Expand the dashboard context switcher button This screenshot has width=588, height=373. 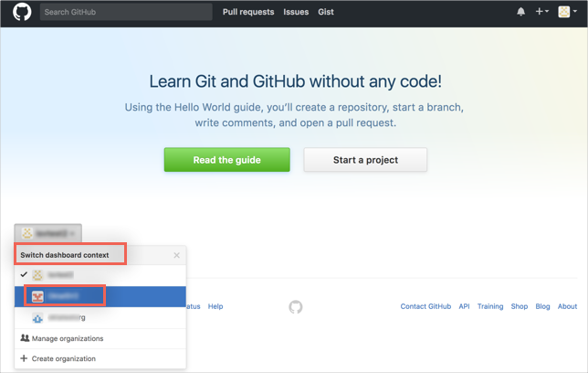[x=48, y=234]
